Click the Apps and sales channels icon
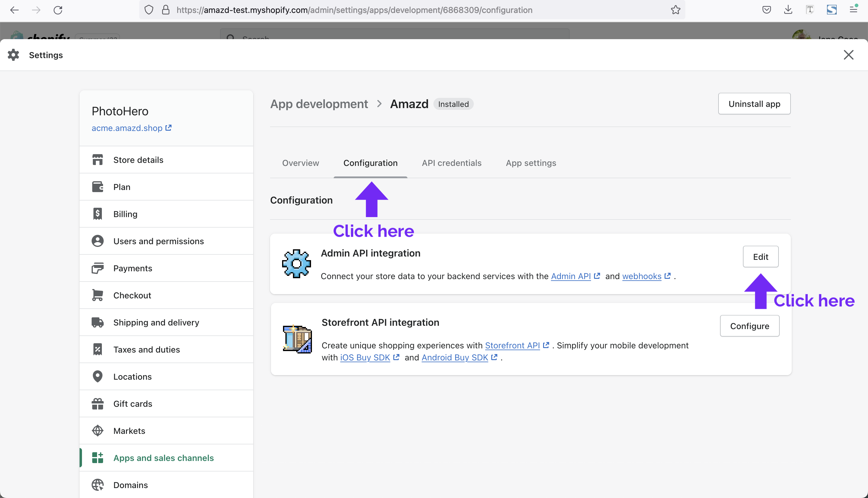 tap(98, 458)
